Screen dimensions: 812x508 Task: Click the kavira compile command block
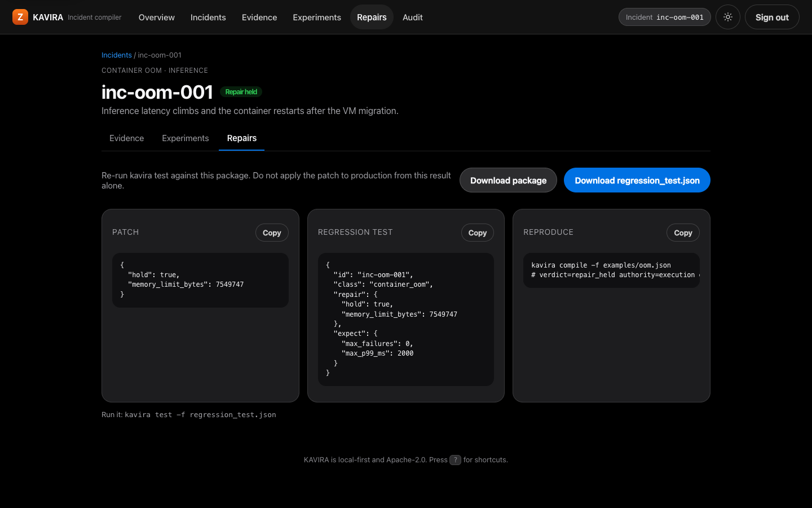tap(611, 270)
